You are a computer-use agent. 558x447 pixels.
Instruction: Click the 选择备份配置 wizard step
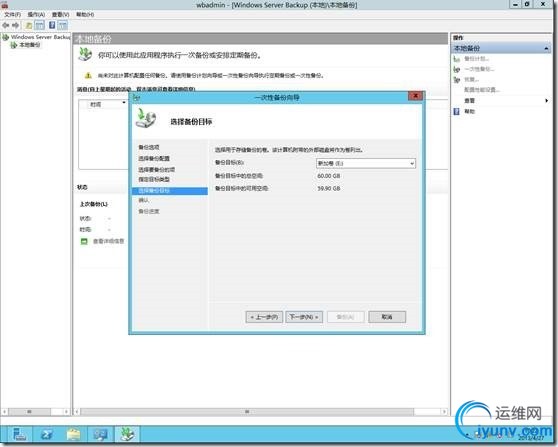(154, 158)
